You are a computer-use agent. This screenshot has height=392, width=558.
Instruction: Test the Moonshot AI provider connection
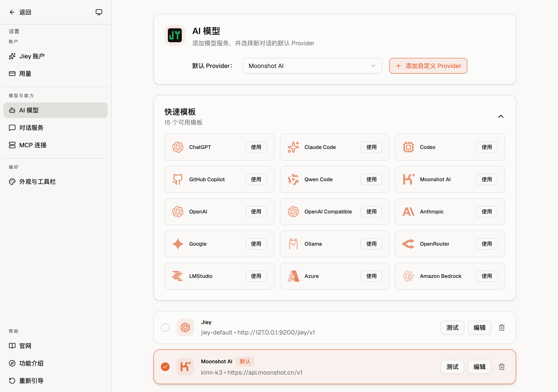(452, 367)
